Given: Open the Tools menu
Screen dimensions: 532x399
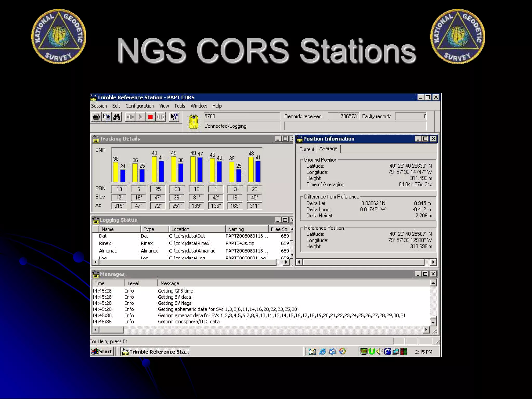Looking at the screenshot, I should (180, 106).
